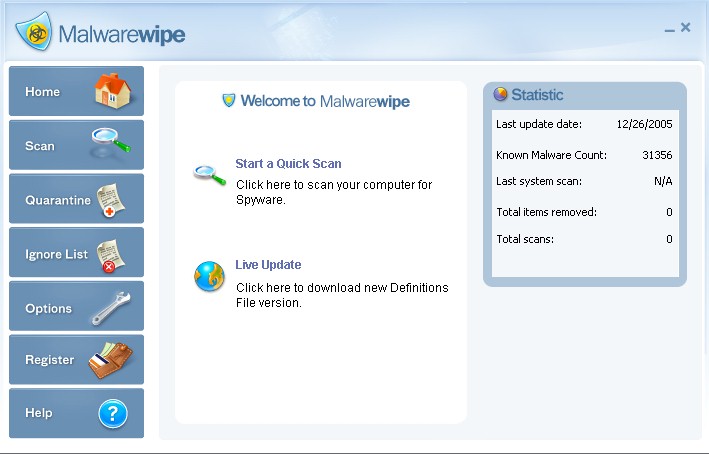Click the Live Update globe icon
The height and width of the screenshot is (454, 709).
click(x=209, y=276)
